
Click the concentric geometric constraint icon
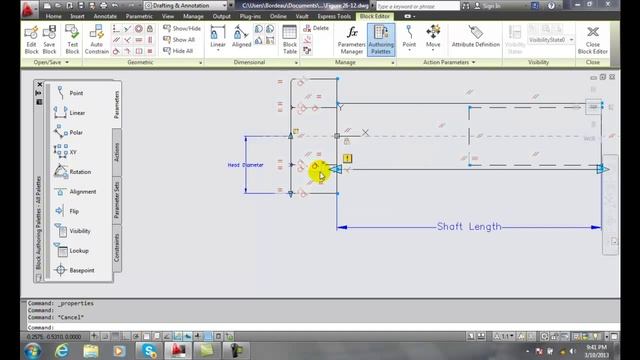pos(139,29)
